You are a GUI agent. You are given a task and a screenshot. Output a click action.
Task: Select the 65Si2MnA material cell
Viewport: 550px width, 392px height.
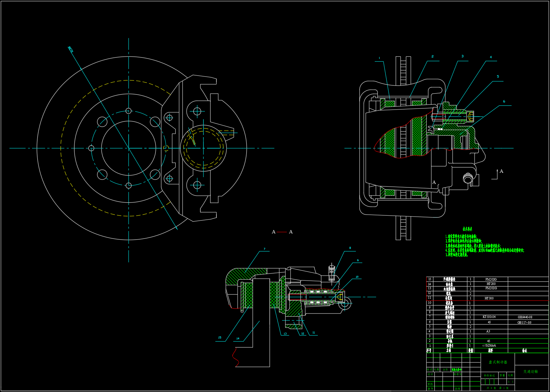[489, 346]
